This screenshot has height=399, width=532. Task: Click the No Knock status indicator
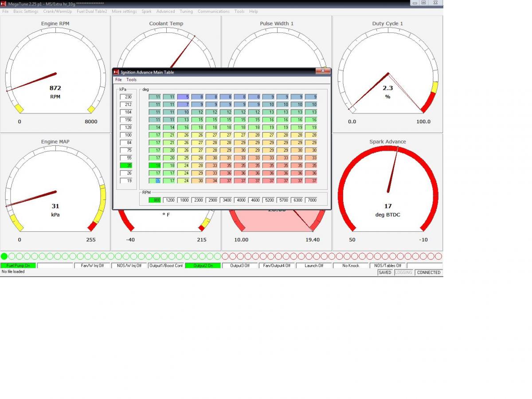[x=351, y=266]
